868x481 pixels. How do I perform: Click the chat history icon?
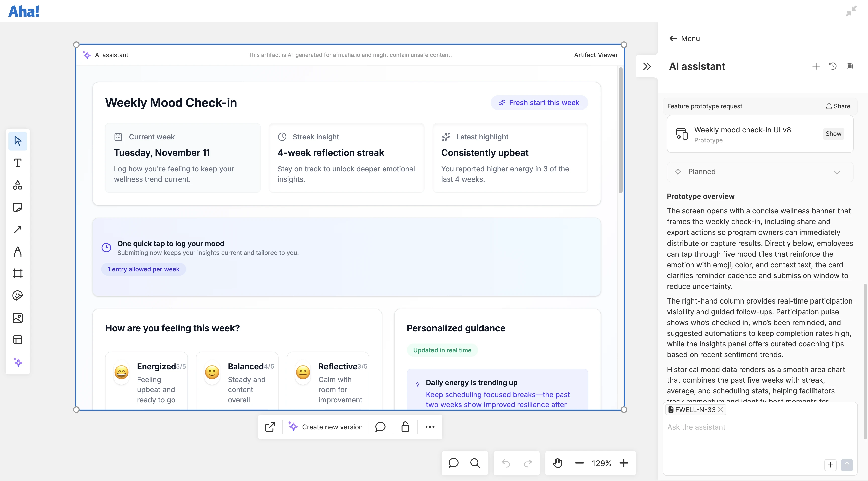833,66
